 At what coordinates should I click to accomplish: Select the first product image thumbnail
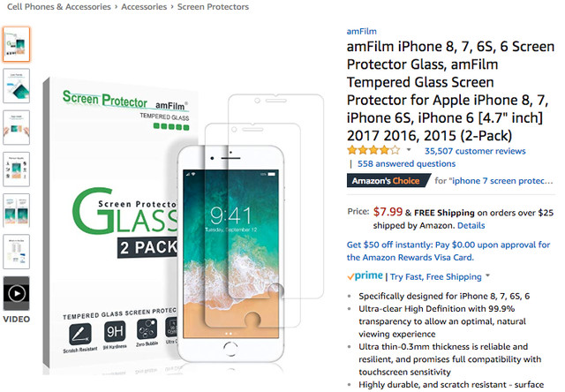(x=16, y=44)
